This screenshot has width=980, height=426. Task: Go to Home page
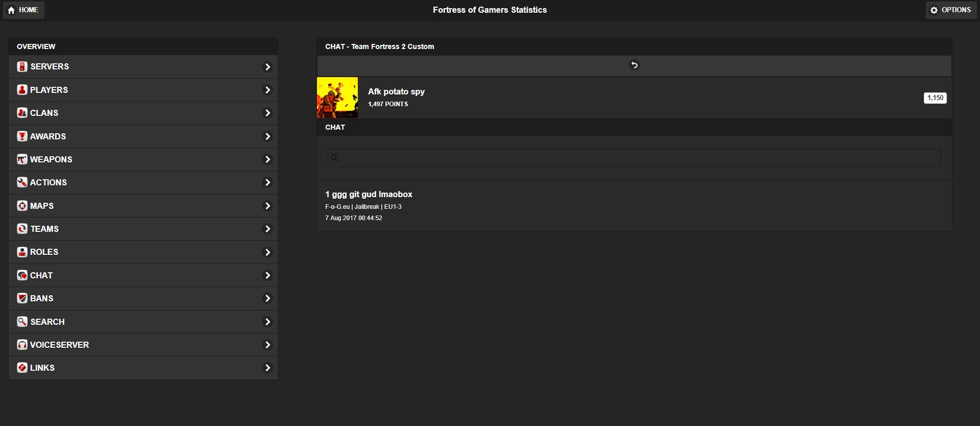[x=23, y=10]
